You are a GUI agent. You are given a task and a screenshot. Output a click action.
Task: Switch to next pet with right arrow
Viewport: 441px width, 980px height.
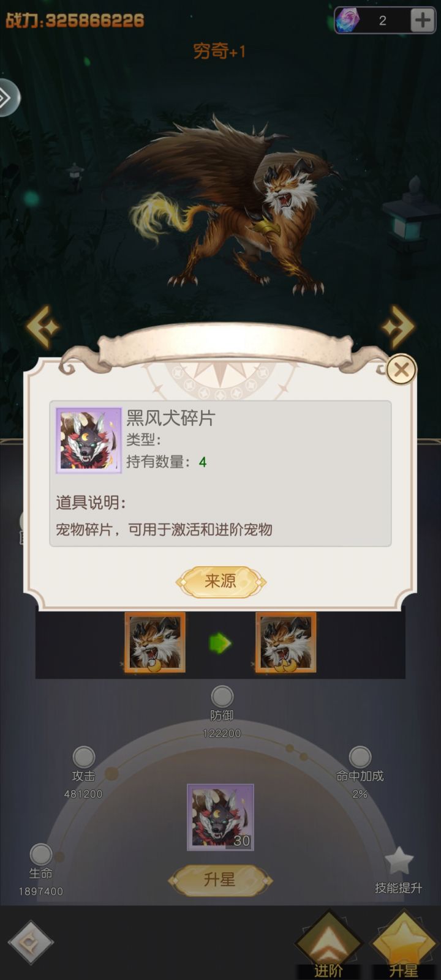(398, 326)
